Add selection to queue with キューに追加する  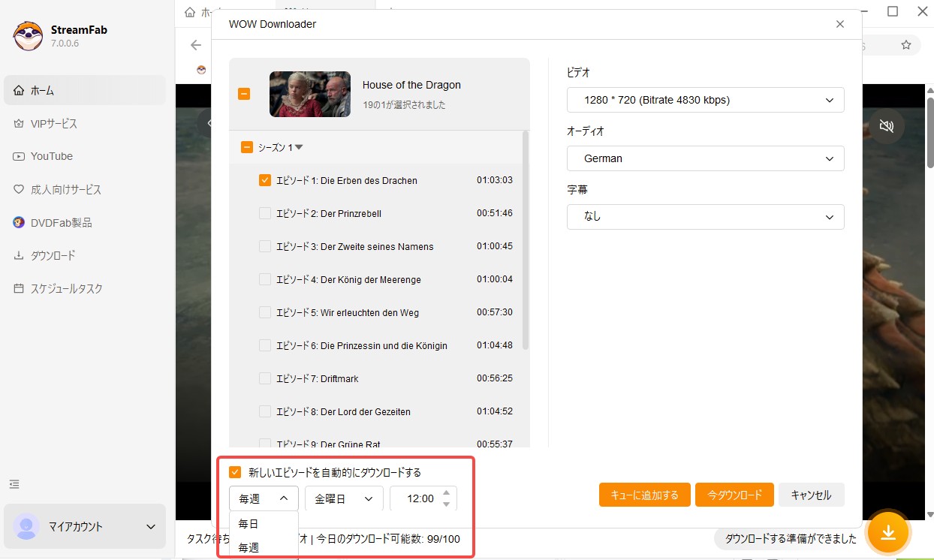pos(644,495)
